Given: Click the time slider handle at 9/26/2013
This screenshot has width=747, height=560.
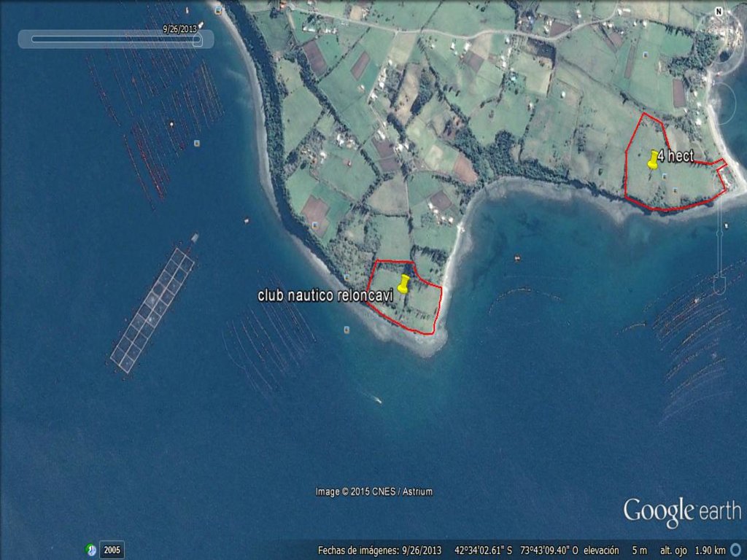Looking at the screenshot, I should [x=197, y=40].
